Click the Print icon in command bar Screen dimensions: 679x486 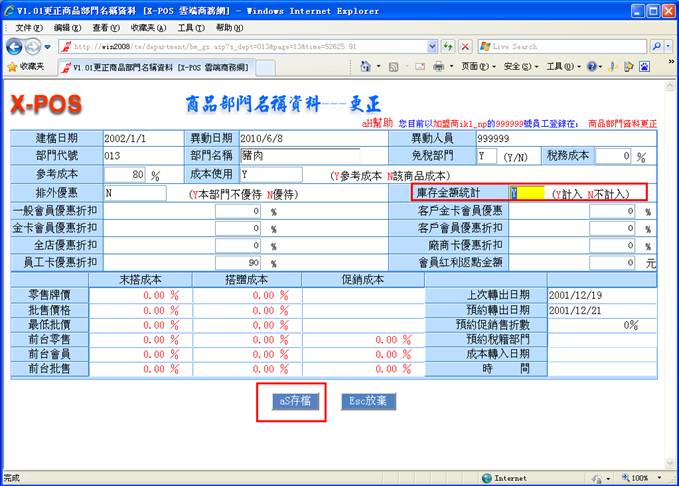coord(438,66)
